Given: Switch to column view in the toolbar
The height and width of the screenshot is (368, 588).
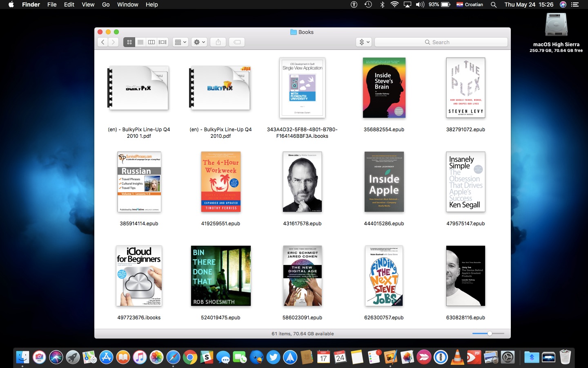Looking at the screenshot, I should 151,42.
